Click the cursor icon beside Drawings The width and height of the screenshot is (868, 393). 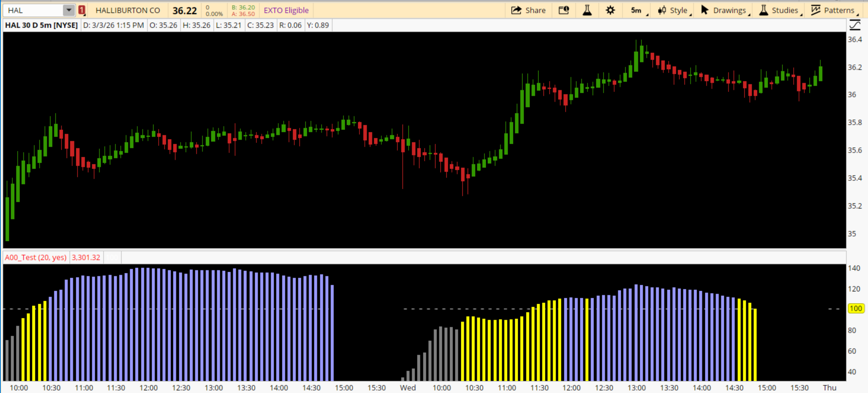click(705, 10)
